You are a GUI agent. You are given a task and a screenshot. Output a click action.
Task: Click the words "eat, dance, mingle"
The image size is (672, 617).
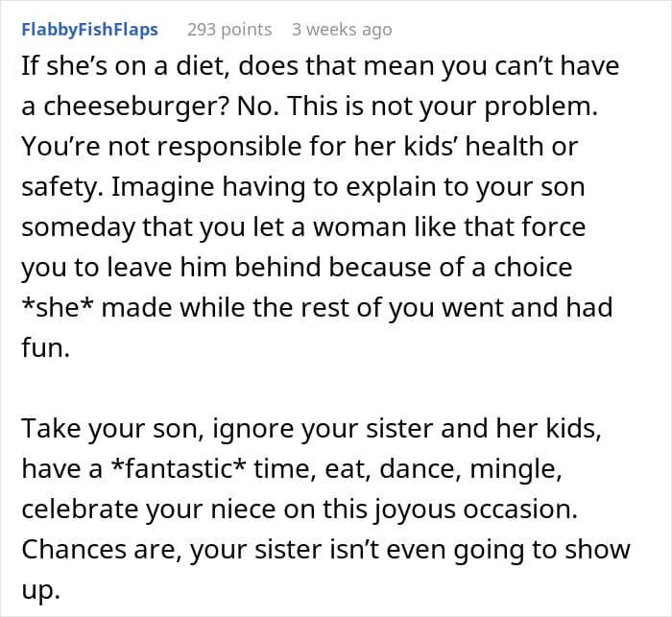tap(444, 468)
